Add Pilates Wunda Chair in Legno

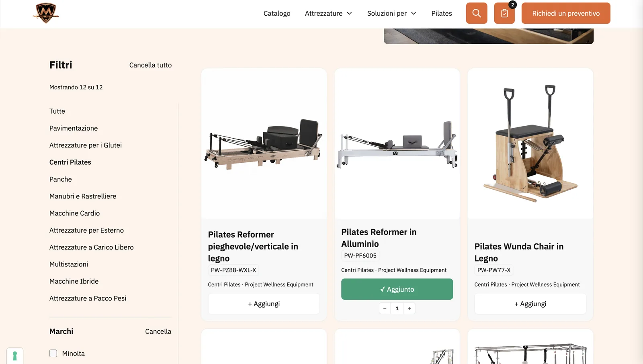click(x=530, y=304)
